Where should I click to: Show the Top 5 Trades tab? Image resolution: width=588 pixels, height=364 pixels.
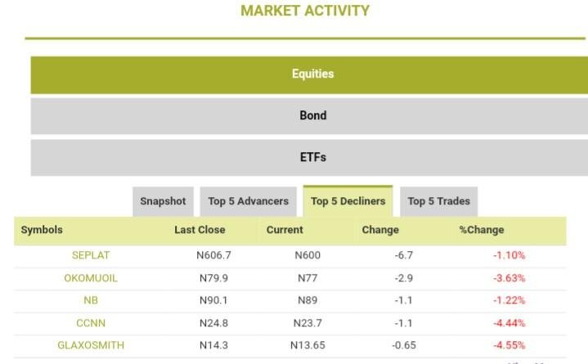(x=439, y=201)
